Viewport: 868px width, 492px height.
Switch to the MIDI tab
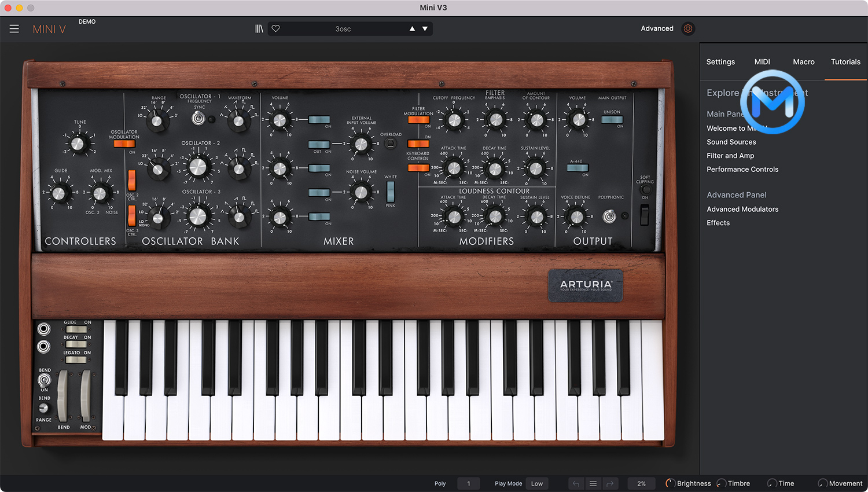click(762, 62)
